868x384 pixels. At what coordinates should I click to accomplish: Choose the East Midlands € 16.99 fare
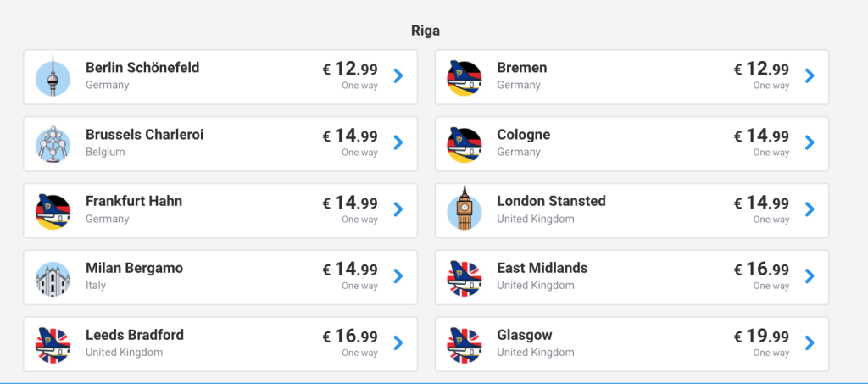tap(761, 270)
